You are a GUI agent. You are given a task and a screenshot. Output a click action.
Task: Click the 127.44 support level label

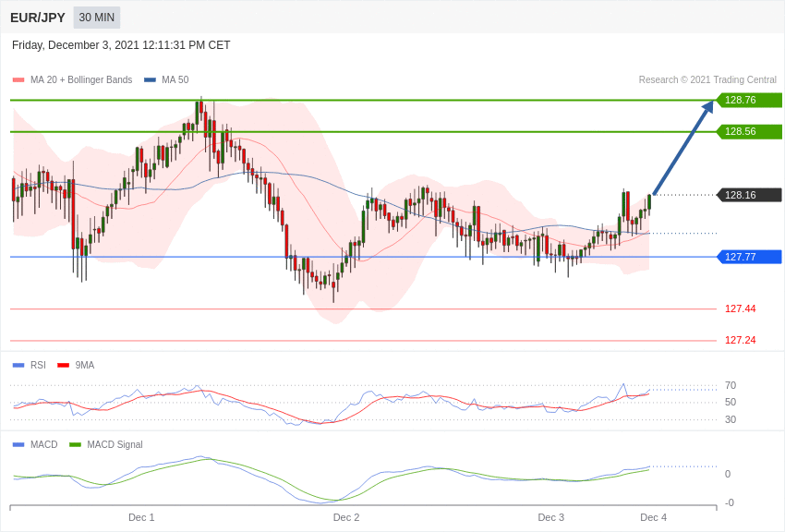tap(741, 308)
